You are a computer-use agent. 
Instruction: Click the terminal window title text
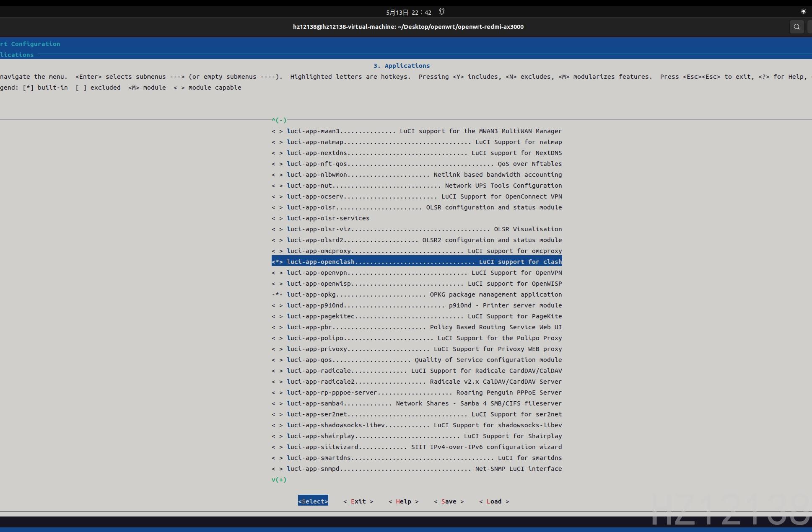408,27
